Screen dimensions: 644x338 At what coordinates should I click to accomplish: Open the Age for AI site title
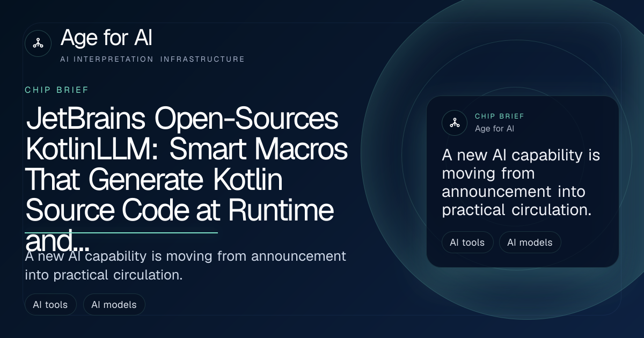107,38
